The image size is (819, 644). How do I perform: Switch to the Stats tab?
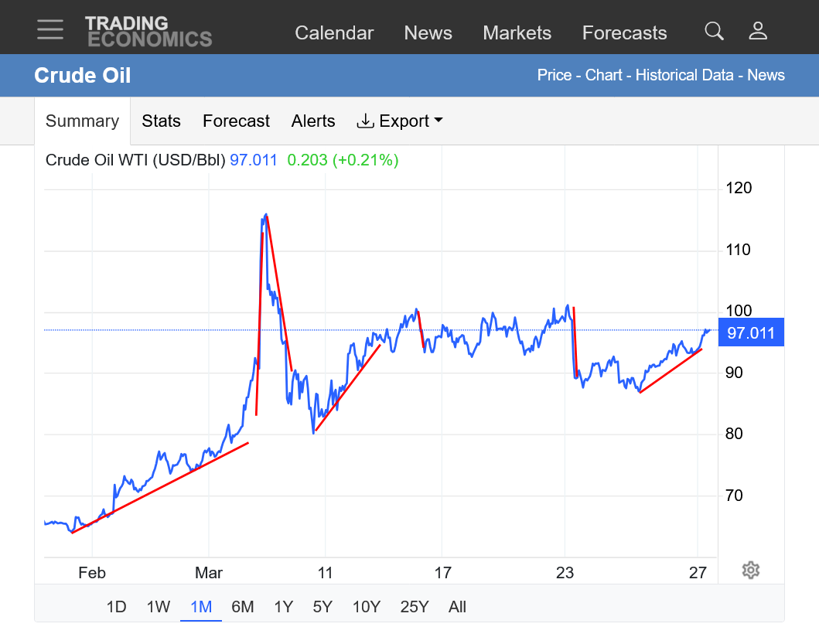[x=161, y=121]
